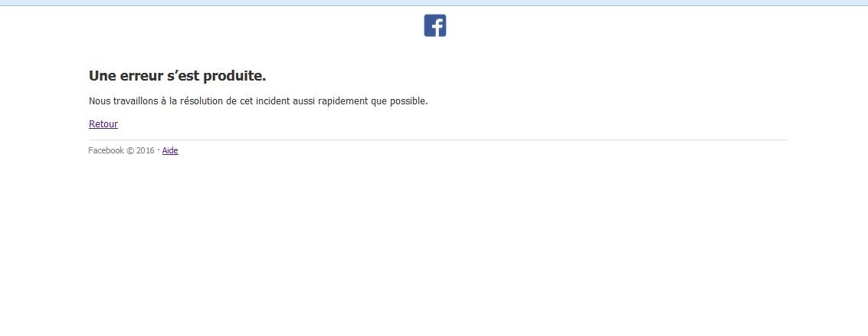Follow the Retour link
Viewport: 868px width, 336px height.
point(103,124)
